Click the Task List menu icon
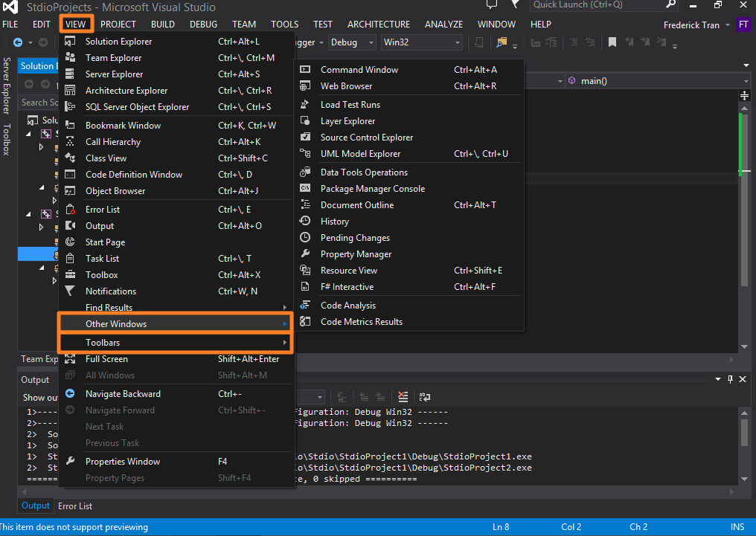 tap(70, 259)
